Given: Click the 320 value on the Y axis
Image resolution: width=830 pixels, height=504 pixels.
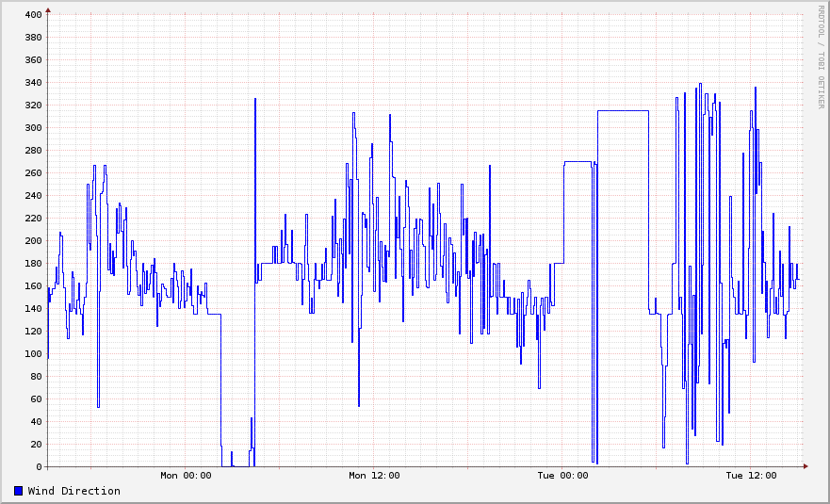Looking at the screenshot, I should (x=33, y=106).
